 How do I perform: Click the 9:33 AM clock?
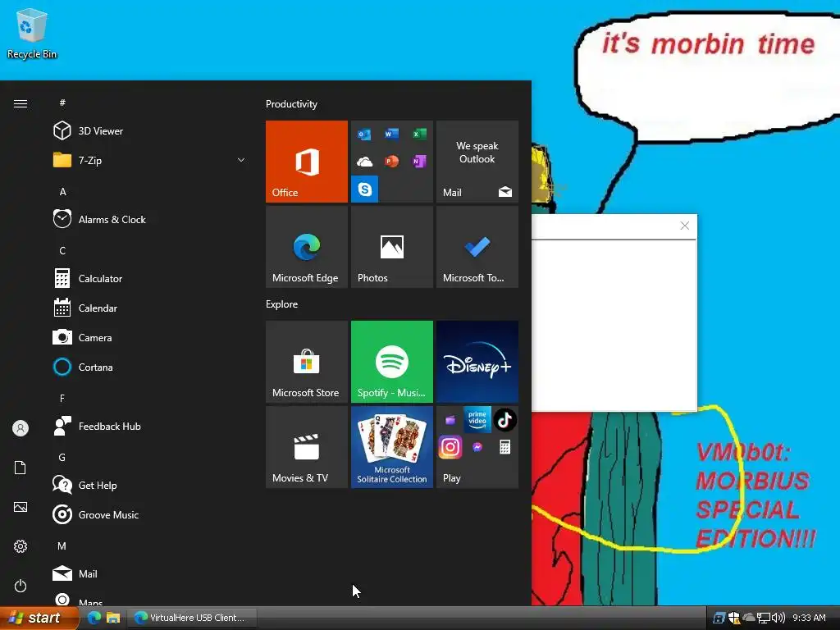coord(809,618)
